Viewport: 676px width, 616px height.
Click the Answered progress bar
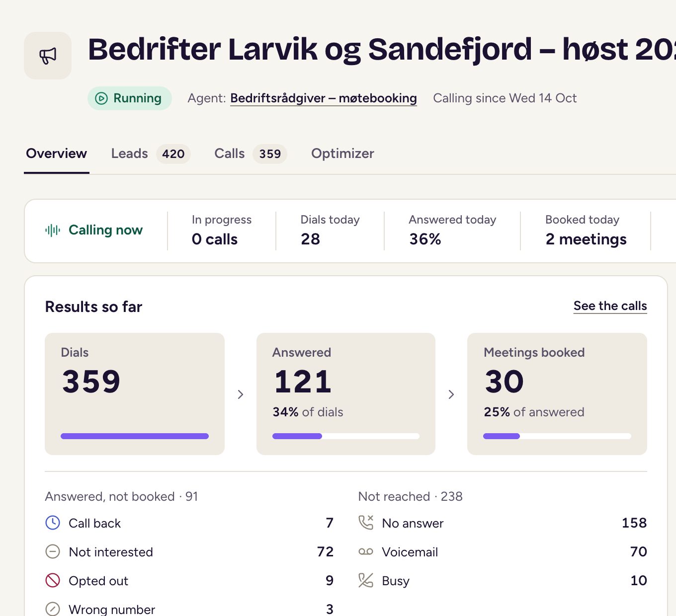pyautogui.click(x=346, y=436)
